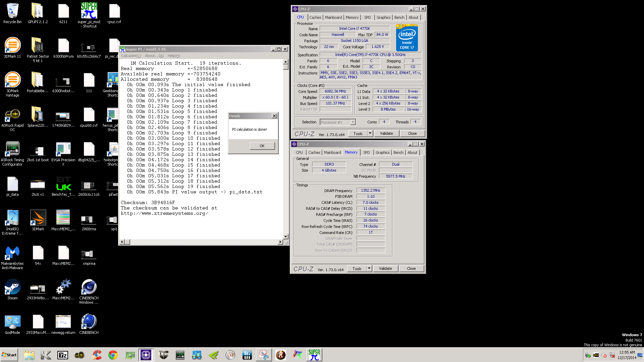
Task: Click Tools button in top CPU-Z window
Action: coord(358,133)
